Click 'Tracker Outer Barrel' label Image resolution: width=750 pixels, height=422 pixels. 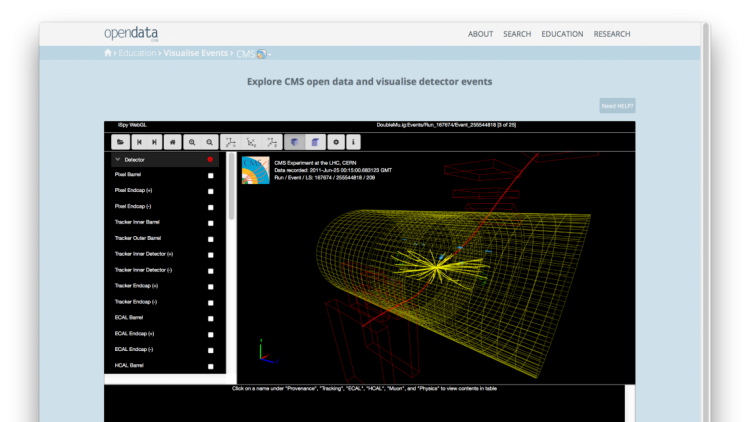coord(138,238)
